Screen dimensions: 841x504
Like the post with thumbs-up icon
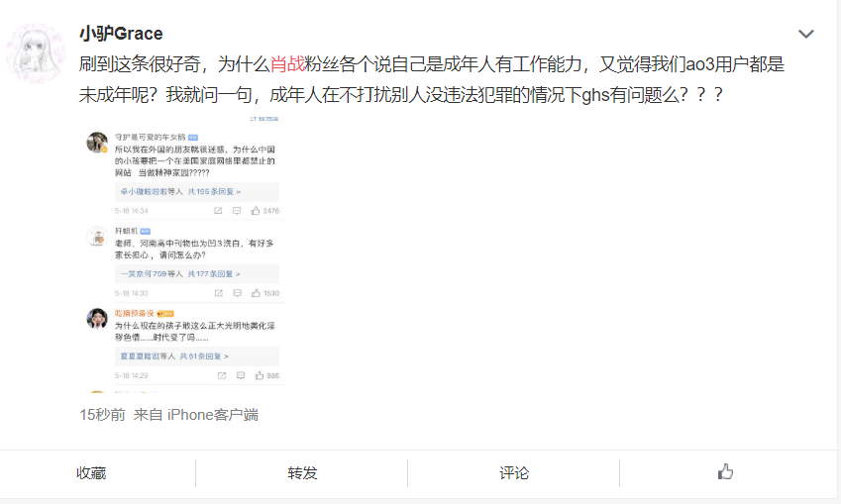[725, 472]
